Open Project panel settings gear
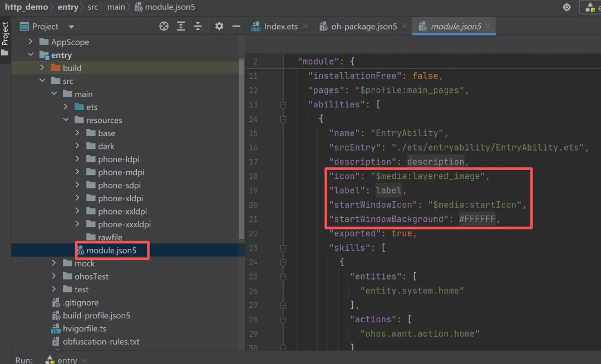 tap(219, 26)
